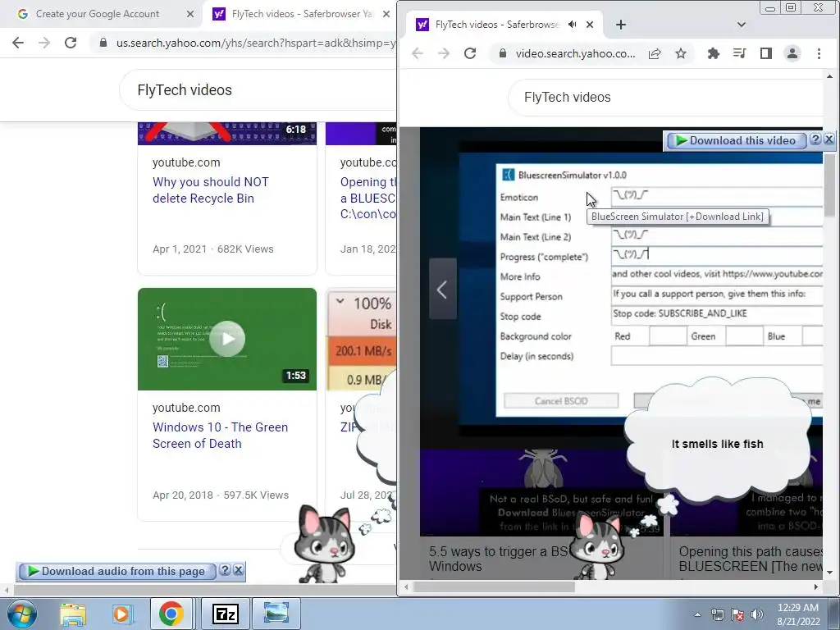
Task: Click Download audio from this page button
Action: point(117,572)
